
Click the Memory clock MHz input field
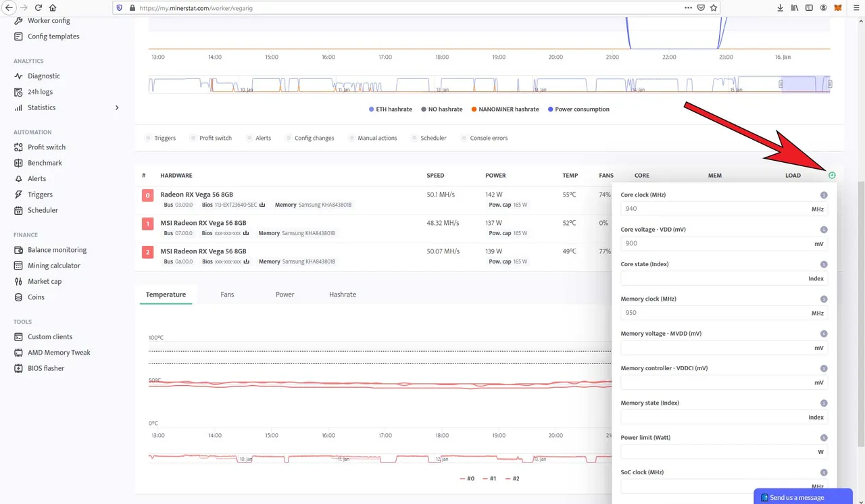[x=724, y=313]
